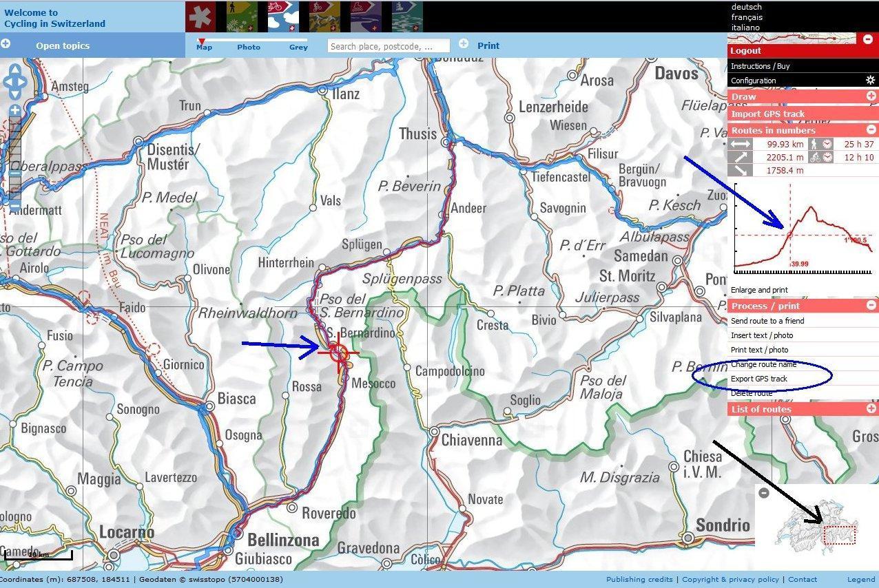Pan the map down with the arrow
This screenshot has width=879, height=588.
pos(14,95)
